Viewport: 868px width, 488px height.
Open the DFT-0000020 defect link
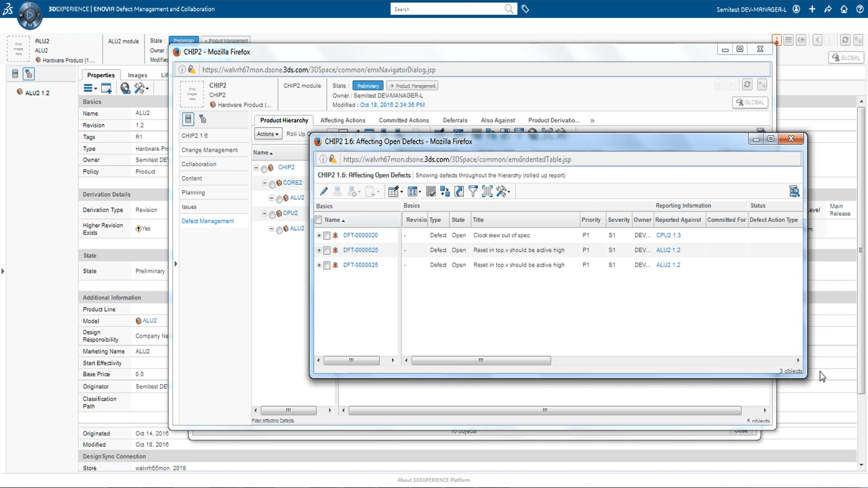click(360, 235)
